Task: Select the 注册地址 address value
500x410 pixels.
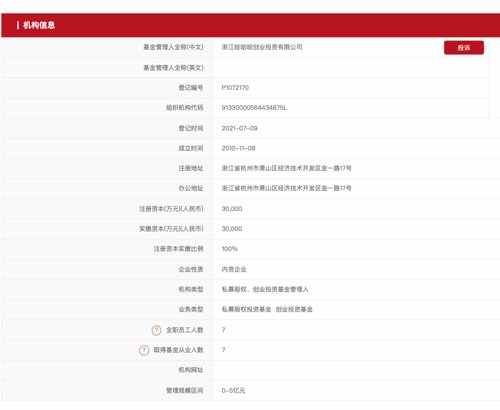Action: click(286, 168)
